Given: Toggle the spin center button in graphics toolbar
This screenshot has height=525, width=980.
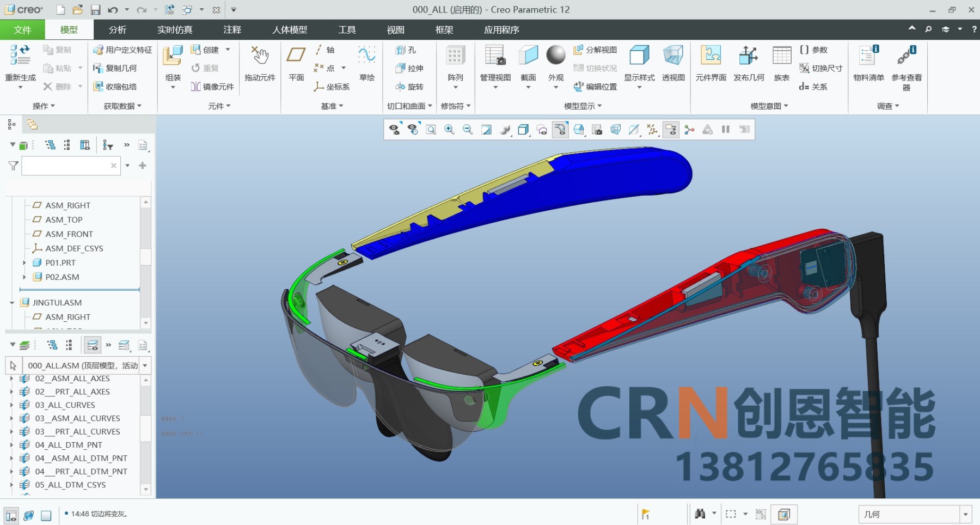Looking at the screenshot, I should (x=689, y=130).
